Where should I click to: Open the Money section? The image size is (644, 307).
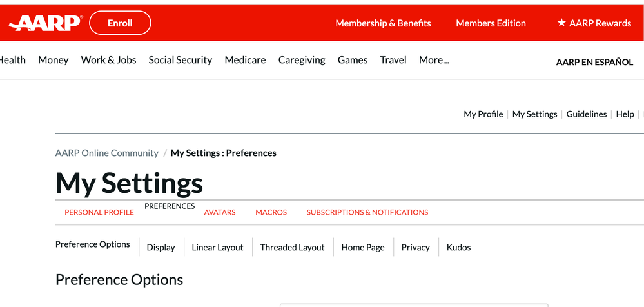pyautogui.click(x=53, y=60)
